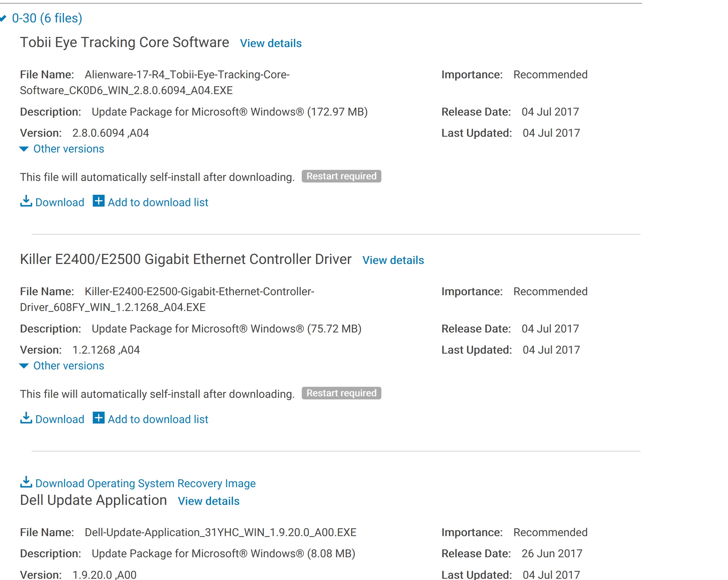Viewport: 728px width, 580px height.
Task: Click the download icon for Killer driver
Action: click(x=26, y=418)
